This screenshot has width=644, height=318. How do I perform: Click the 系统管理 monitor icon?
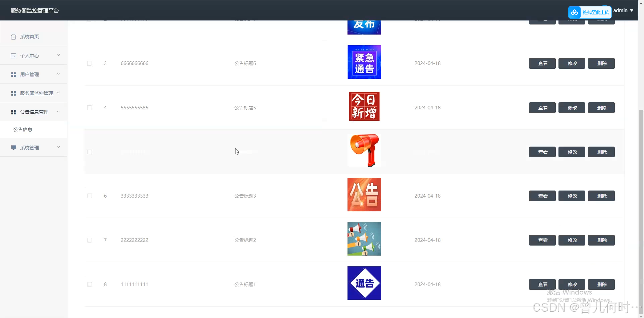13,147
